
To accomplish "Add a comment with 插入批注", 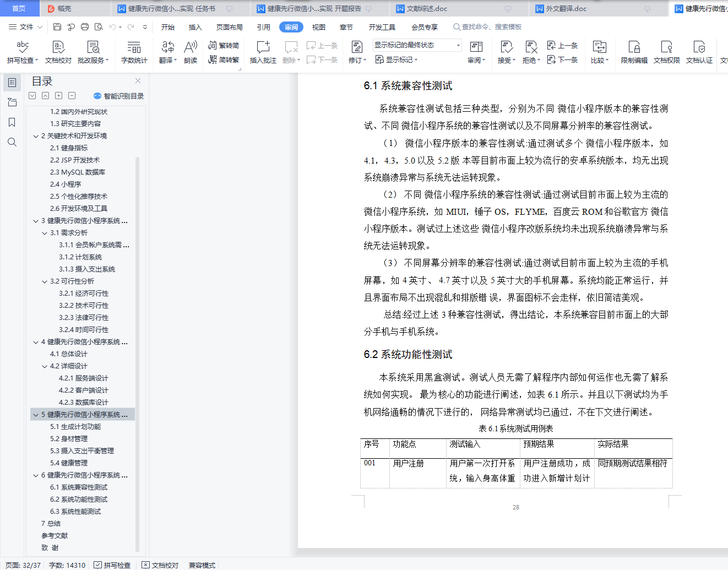I will (x=263, y=52).
